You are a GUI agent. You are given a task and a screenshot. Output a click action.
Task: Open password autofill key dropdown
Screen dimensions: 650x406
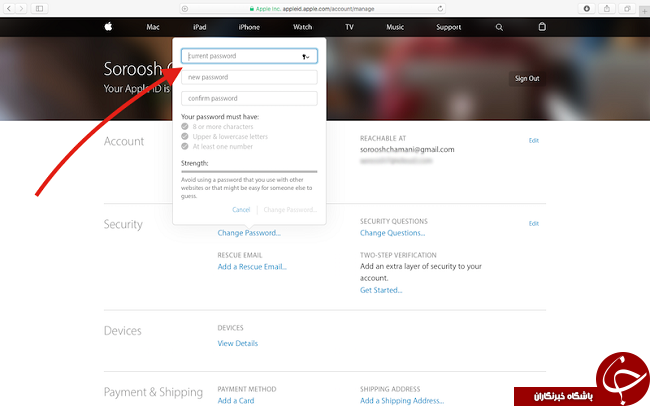point(306,56)
